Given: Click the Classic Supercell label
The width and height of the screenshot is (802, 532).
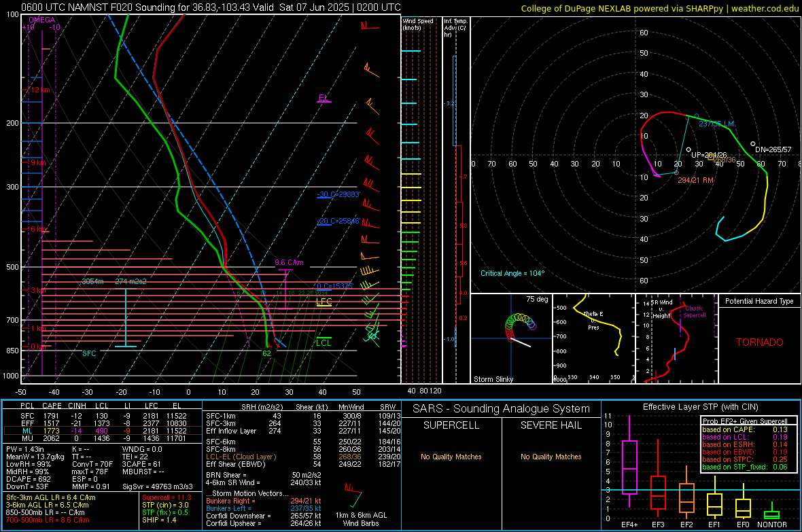Looking at the screenshot, I should point(694,312).
